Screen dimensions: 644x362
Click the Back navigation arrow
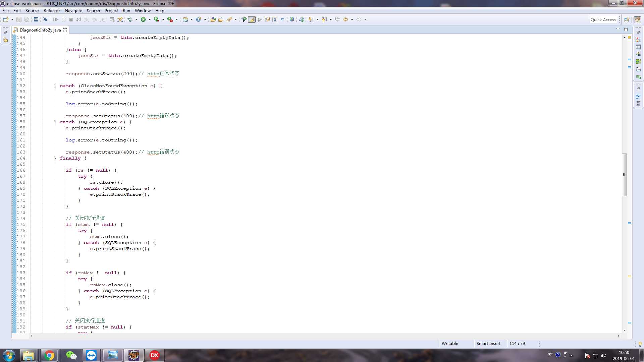(x=345, y=19)
